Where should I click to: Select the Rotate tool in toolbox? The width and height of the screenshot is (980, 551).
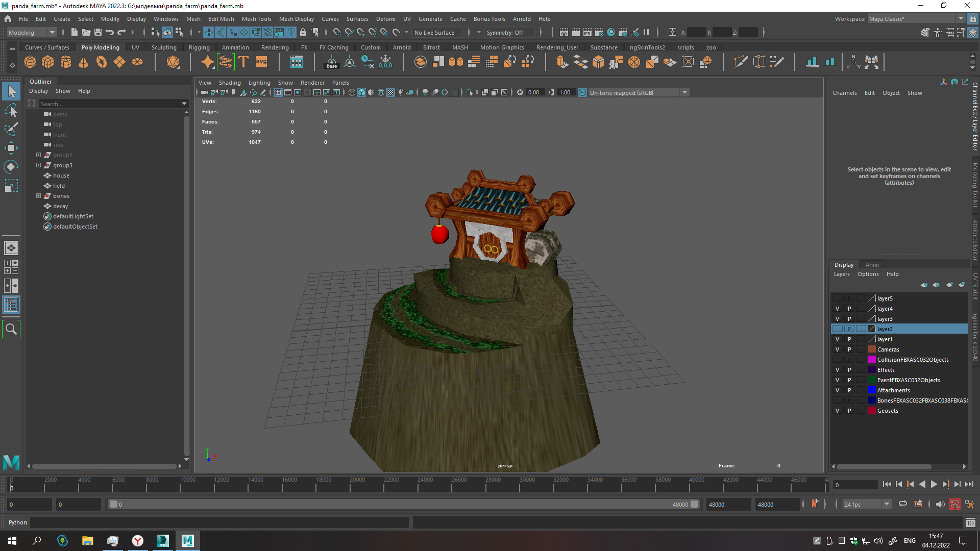pos(11,167)
